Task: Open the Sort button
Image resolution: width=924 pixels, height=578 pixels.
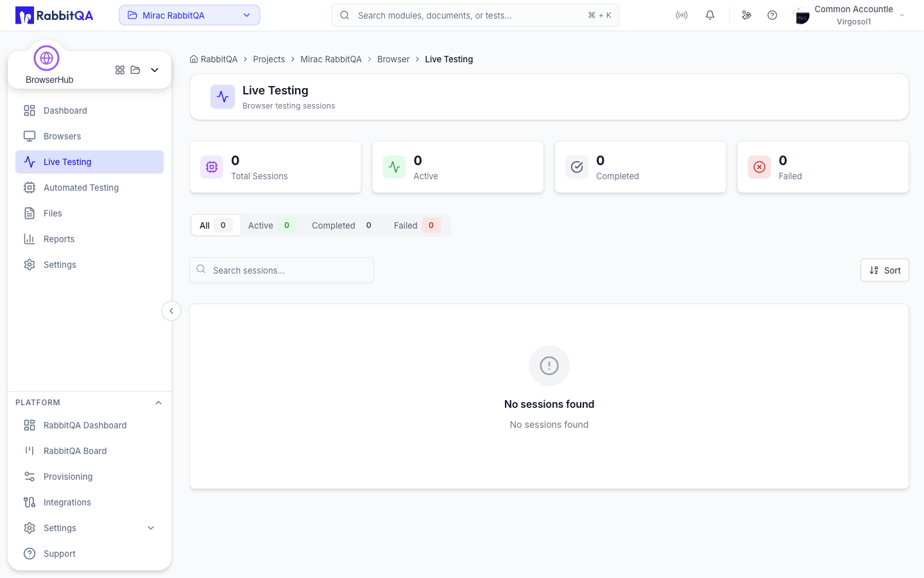Action: [885, 270]
